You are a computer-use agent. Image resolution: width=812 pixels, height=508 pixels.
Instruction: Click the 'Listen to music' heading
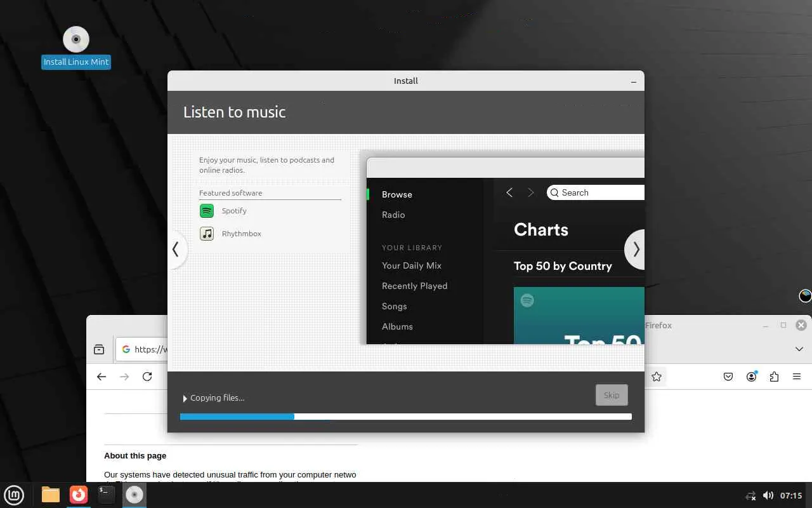(x=235, y=112)
